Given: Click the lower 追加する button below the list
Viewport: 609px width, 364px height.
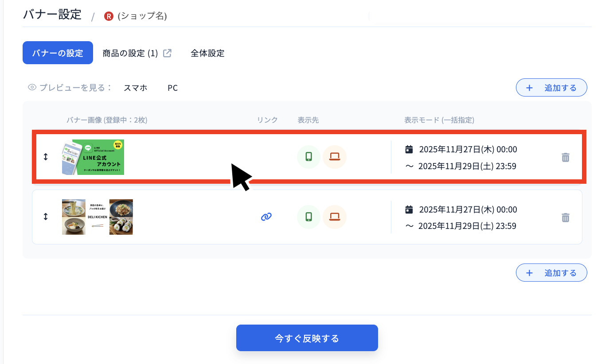Looking at the screenshot, I should (x=551, y=272).
